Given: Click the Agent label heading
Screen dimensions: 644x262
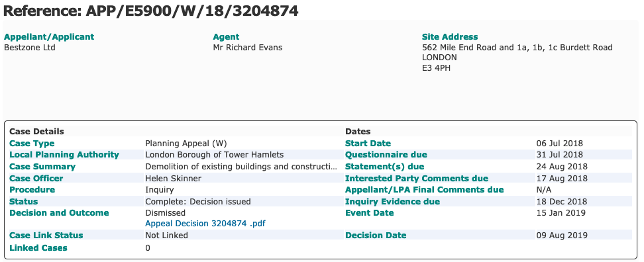Looking at the screenshot, I should [x=226, y=37].
